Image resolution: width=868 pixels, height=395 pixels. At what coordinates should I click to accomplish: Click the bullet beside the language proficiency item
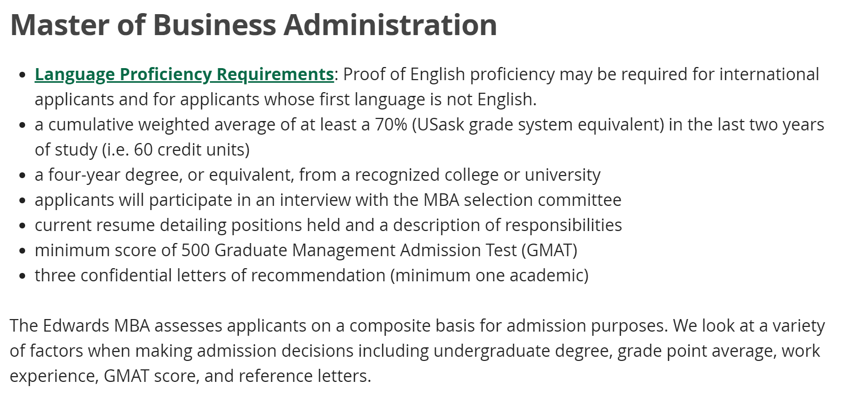(22, 75)
